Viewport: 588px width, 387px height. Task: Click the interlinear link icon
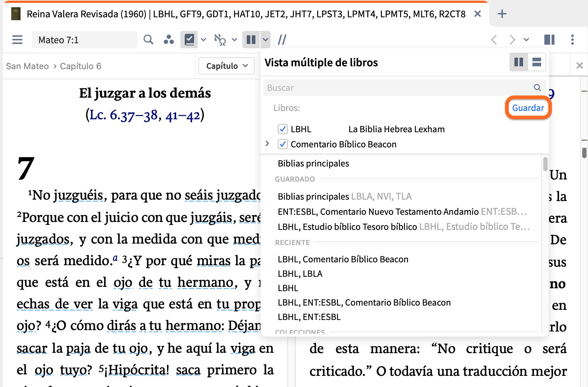(x=220, y=40)
